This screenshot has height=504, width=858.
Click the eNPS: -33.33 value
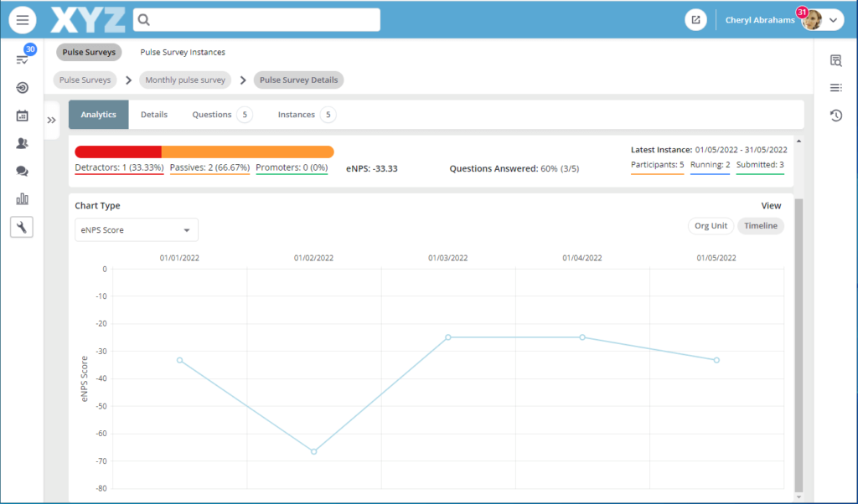click(371, 168)
